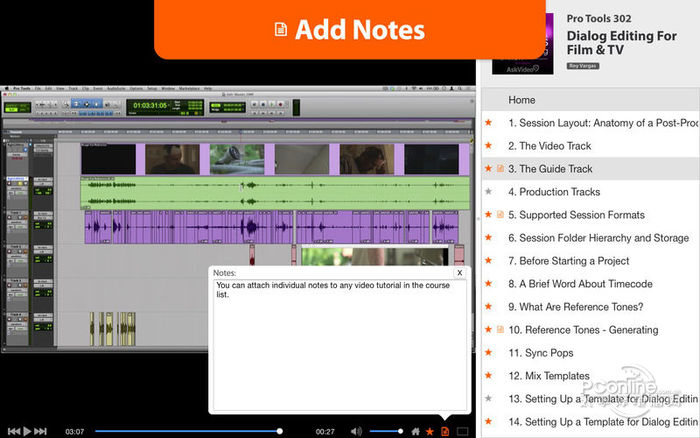Screen dimensions: 700x438
Task: Open lesson 10. Reference Tones - Generating
Action: pos(583,330)
